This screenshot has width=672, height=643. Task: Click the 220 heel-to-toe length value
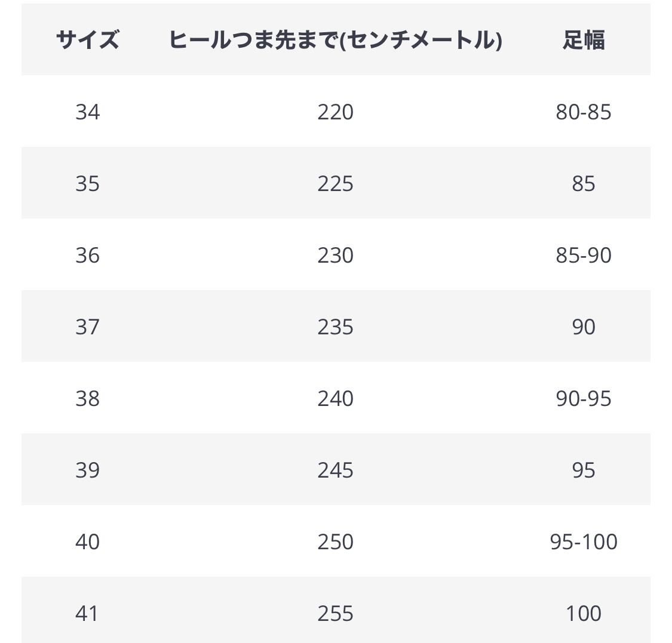point(335,112)
